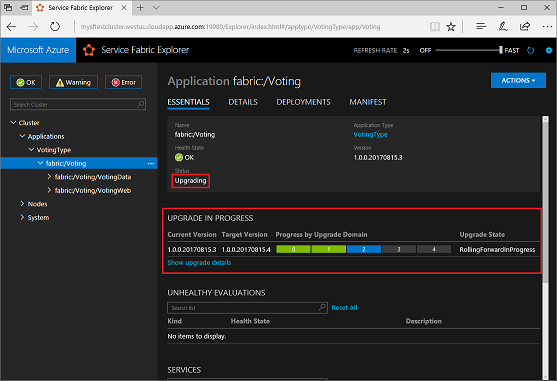Click target version 1.0.0.20170815.4 text
This screenshot has height=381, width=557.
(x=246, y=250)
